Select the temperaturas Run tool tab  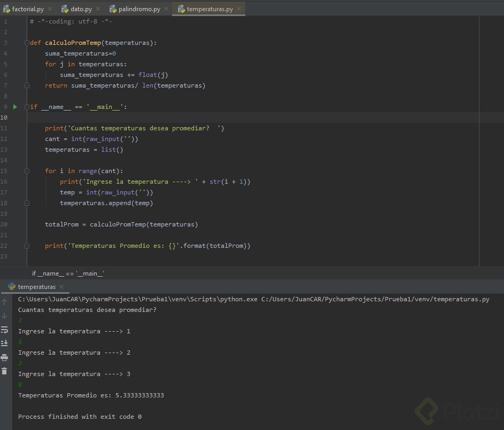pyautogui.click(x=36, y=287)
